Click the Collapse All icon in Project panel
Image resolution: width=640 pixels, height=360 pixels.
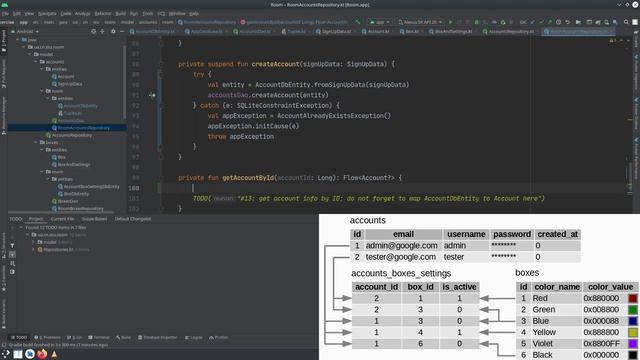click(102, 31)
